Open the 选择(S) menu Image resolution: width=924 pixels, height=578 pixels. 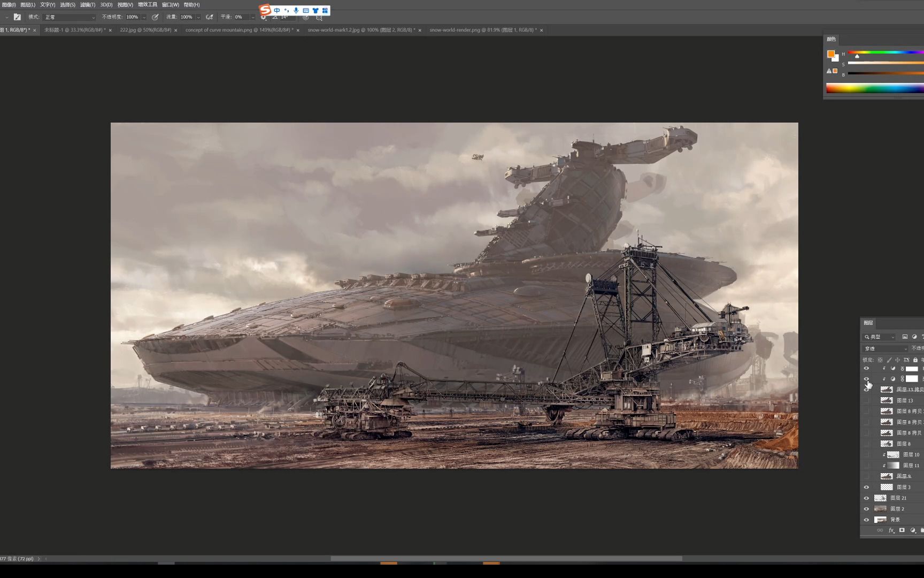tap(67, 5)
